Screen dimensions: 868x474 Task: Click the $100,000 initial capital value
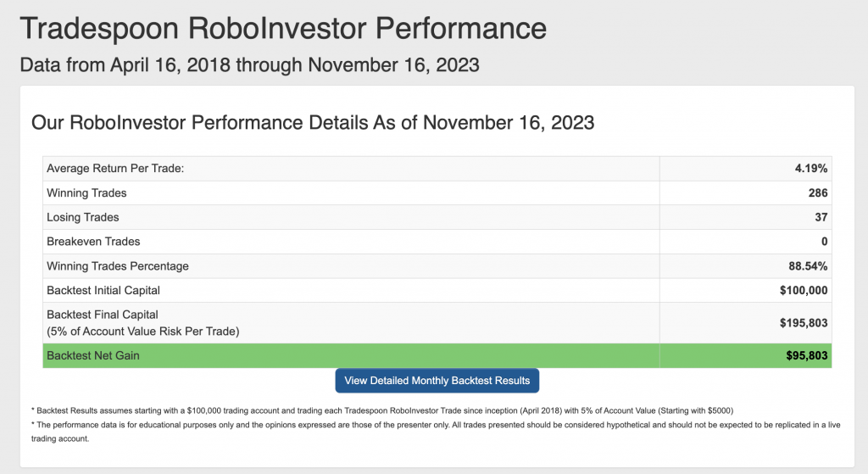click(804, 290)
